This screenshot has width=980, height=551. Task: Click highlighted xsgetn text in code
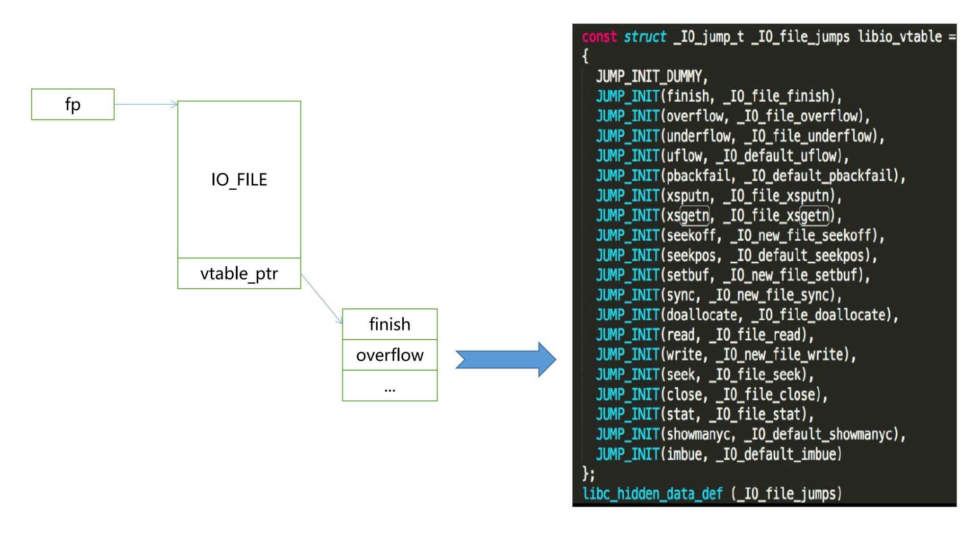pyautogui.click(x=695, y=215)
